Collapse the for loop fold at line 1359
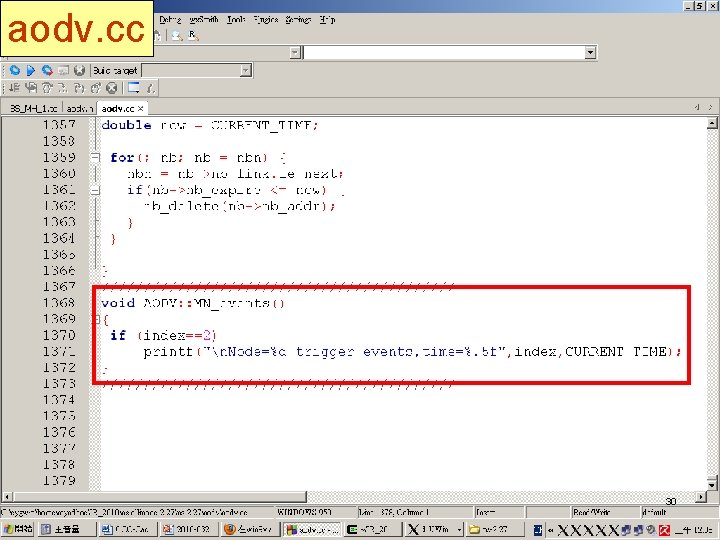The height and width of the screenshot is (540, 720). point(95,158)
